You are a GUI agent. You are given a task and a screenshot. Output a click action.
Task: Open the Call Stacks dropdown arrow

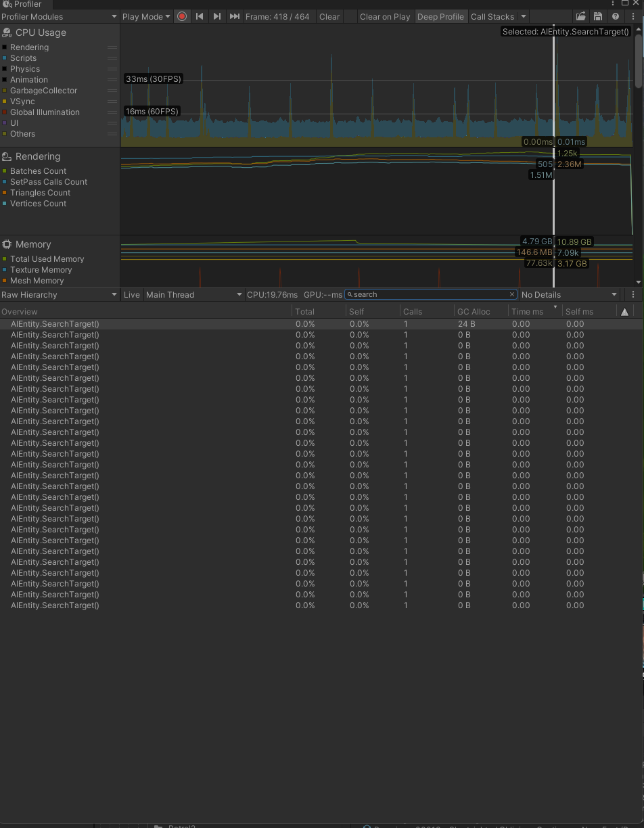coord(524,16)
